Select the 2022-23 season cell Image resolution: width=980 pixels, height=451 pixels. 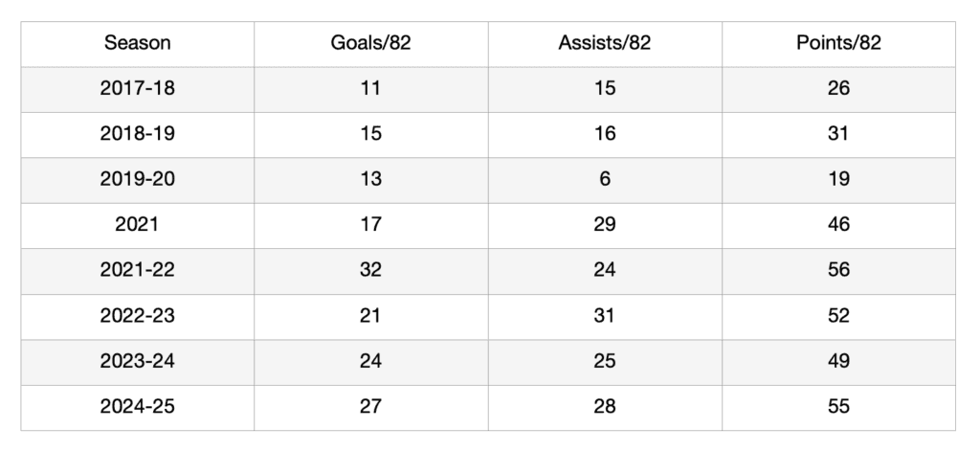[138, 316]
